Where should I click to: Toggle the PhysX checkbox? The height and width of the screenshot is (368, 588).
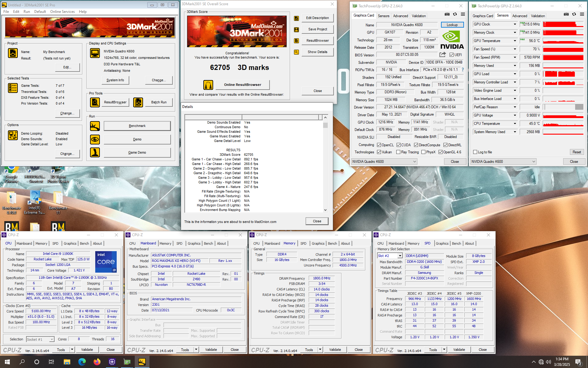(423, 152)
